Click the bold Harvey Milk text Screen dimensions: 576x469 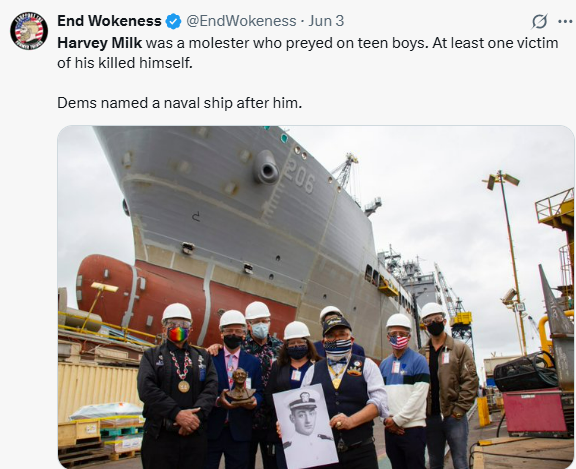pyautogui.click(x=100, y=43)
